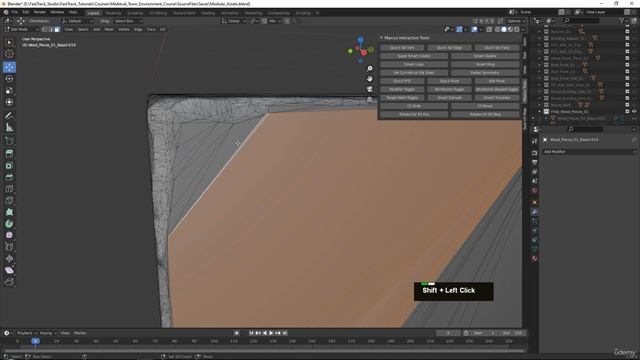640x360 pixels.
Task: Open the File menu
Action: point(15,12)
